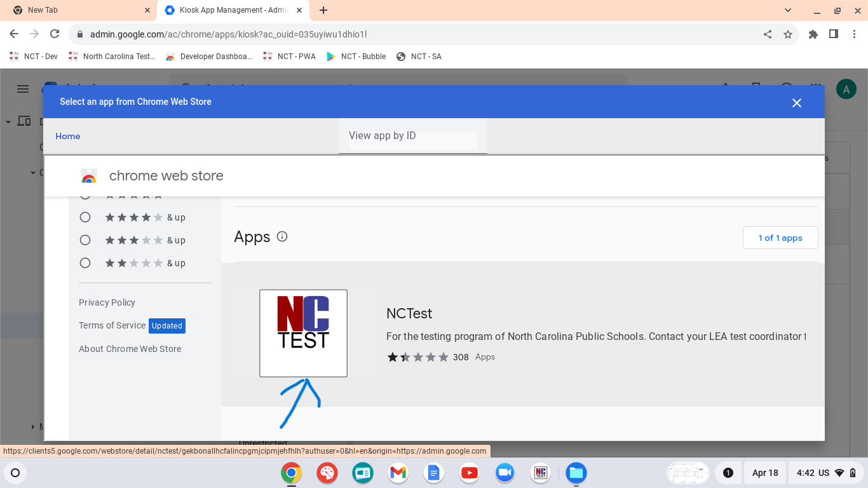The width and height of the screenshot is (868, 488).
Task: Open YouTube from the shelf
Action: 470,473
